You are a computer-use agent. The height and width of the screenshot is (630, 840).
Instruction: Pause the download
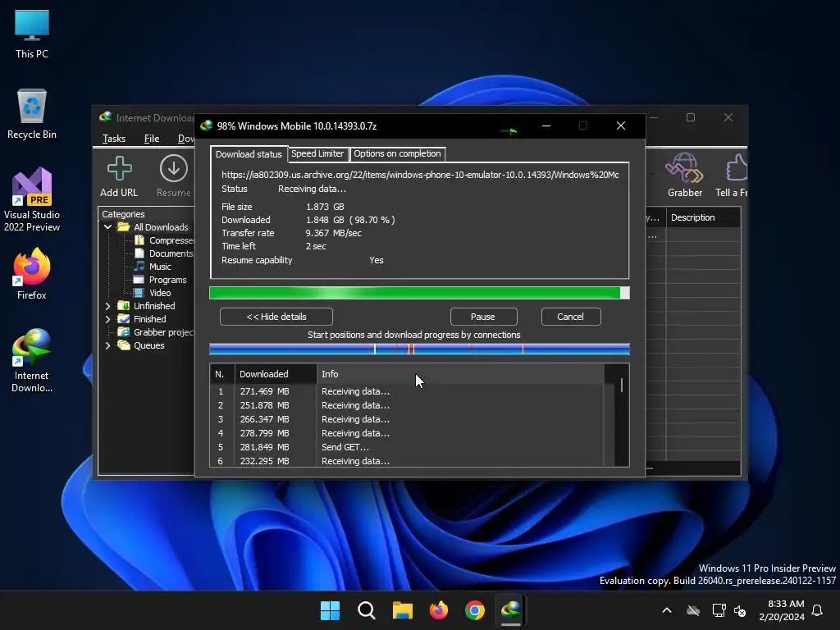(483, 317)
